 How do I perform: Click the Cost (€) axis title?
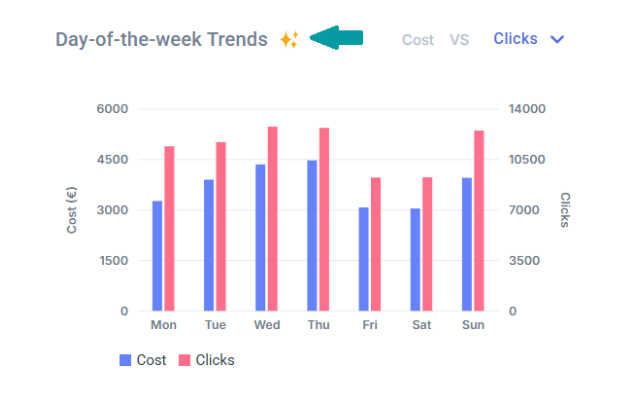tap(72, 211)
